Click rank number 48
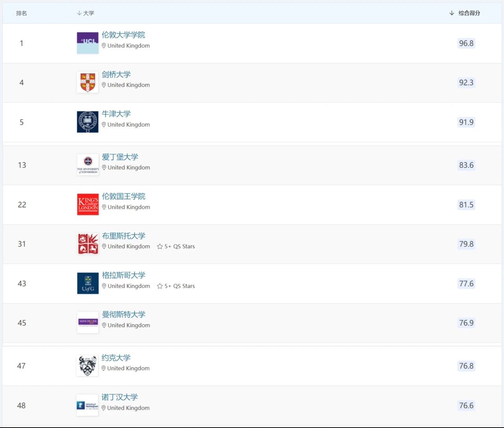This screenshot has width=504, height=428. (21, 406)
